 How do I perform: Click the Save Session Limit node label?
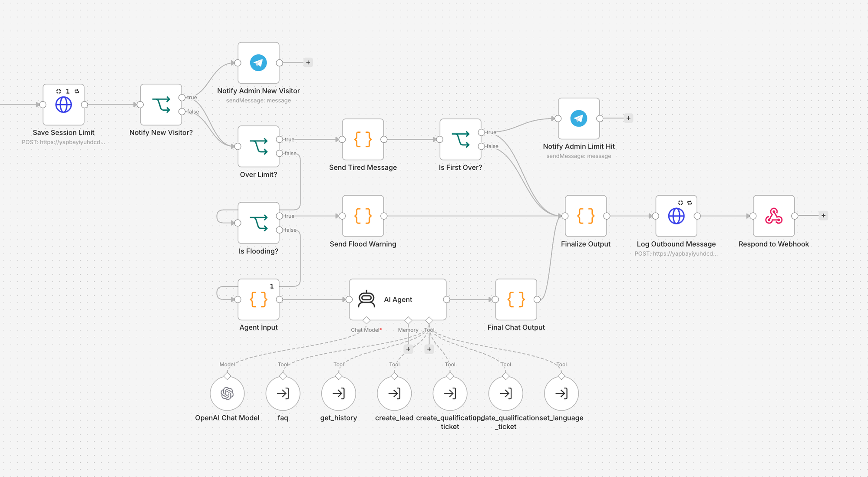pyautogui.click(x=63, y=132)
